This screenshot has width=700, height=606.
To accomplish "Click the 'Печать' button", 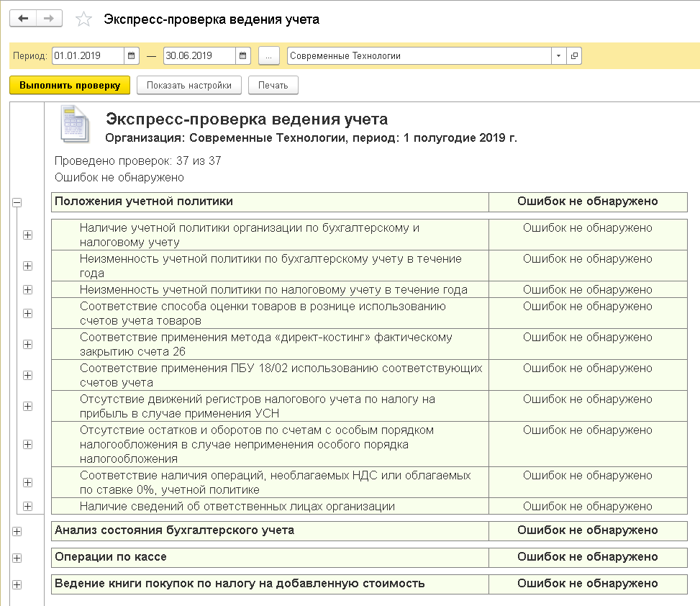I will point(273,85).
